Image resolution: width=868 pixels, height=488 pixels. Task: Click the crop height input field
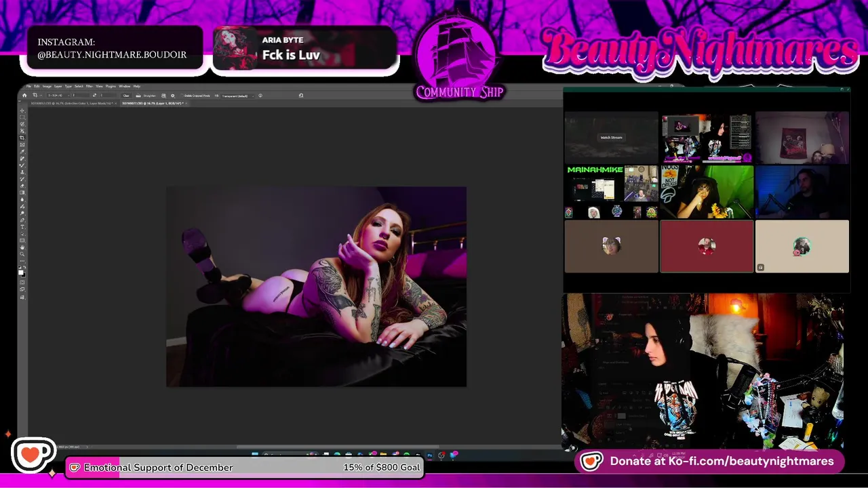click(x=108, y=96)
